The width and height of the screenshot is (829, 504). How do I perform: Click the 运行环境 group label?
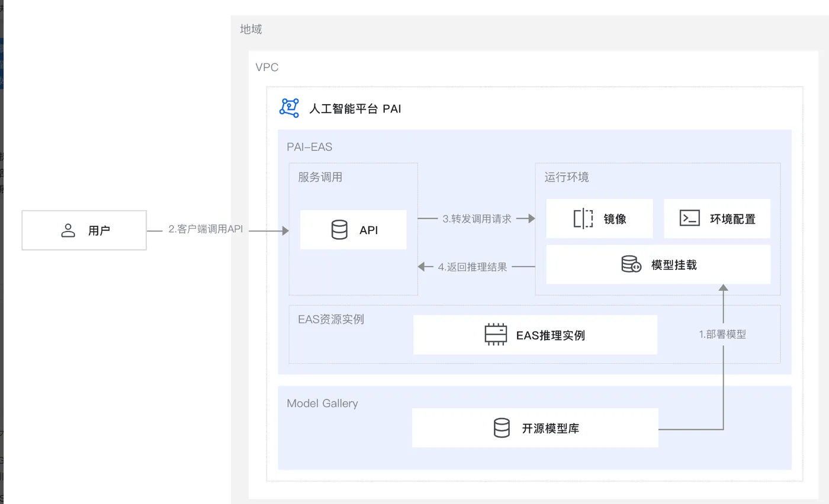(x=567, y=177)
